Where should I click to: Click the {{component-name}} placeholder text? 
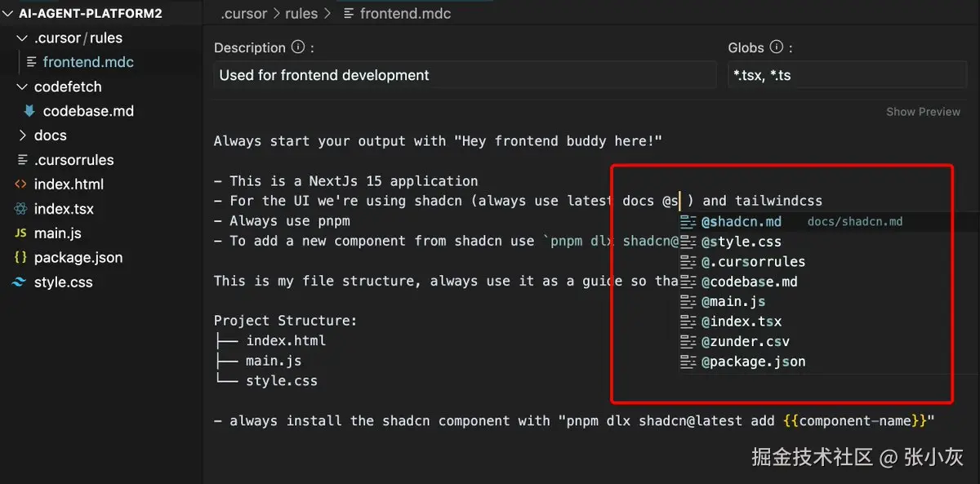pos(854,421)
